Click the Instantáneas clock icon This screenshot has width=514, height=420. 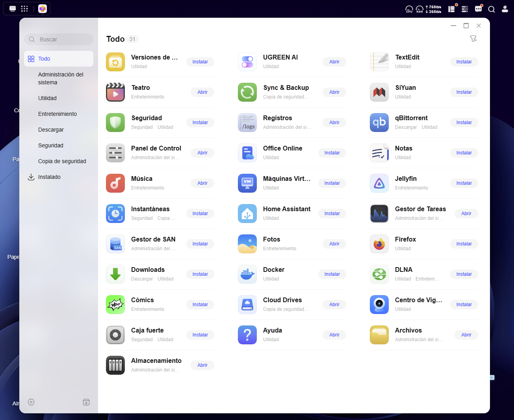115,214
